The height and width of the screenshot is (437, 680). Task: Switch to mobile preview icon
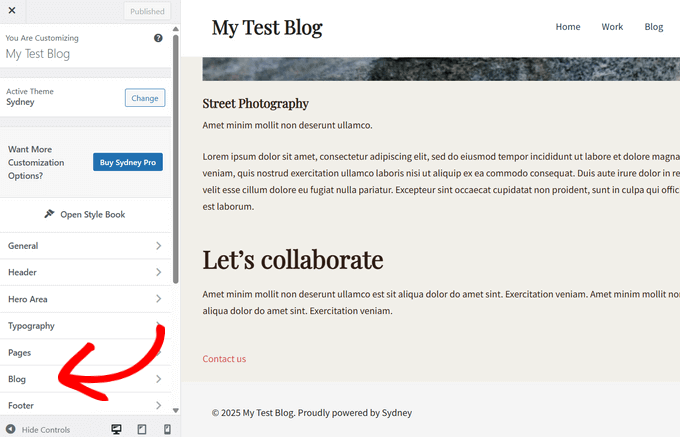(167, 429)
